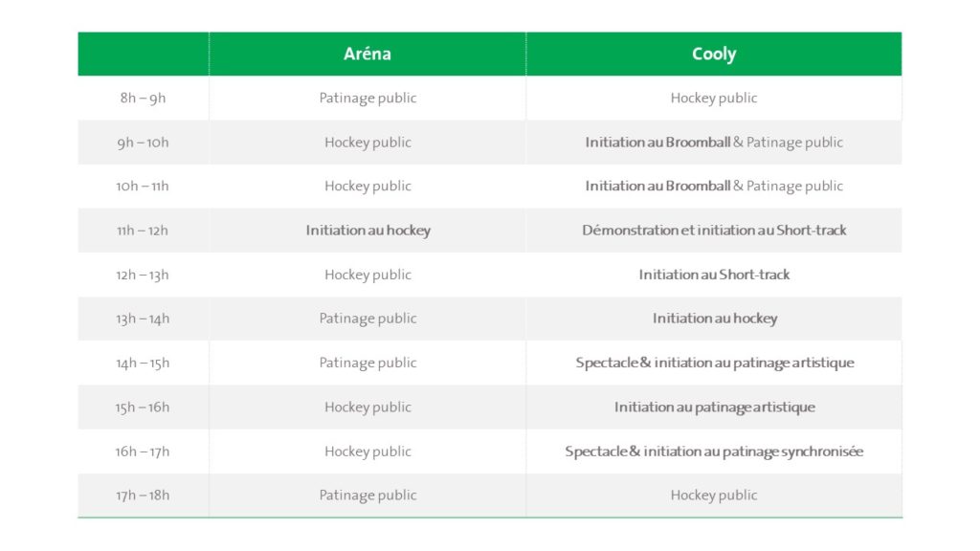The height and width of the screenshot is (551, 980).
Task: Click Spectacle & initiation au patinage synchronisée
Action: 714,452
